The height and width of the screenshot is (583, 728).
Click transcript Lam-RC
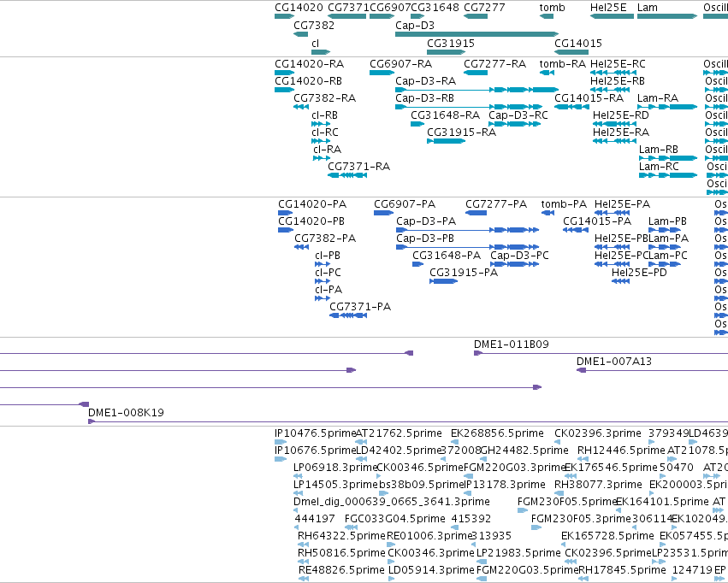click(x=659, y=167)
